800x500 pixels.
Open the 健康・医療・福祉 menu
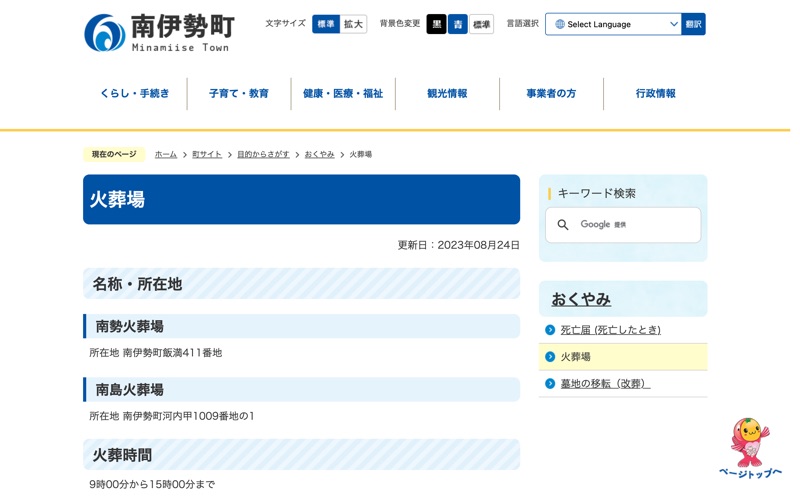pos(343,93)
